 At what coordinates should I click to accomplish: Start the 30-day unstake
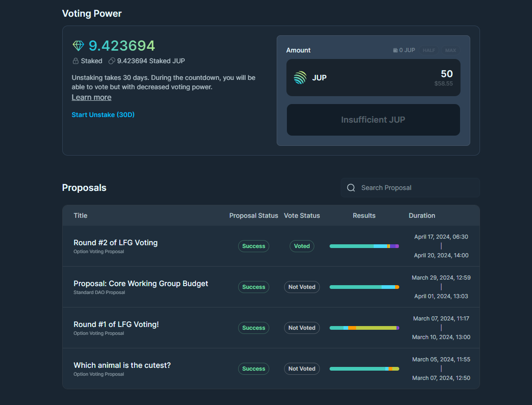(x=103, y=115)
